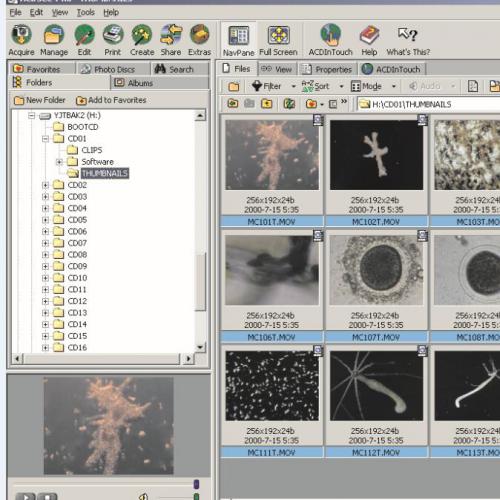This screenshot has height=500, width=500.
Task: Collapse the CD01 folder node
Action: (46, 139)
